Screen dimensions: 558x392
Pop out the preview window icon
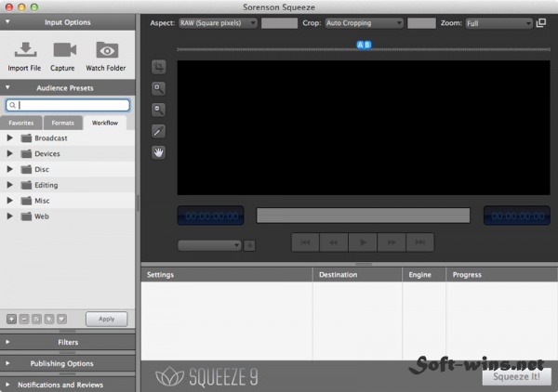541,22
